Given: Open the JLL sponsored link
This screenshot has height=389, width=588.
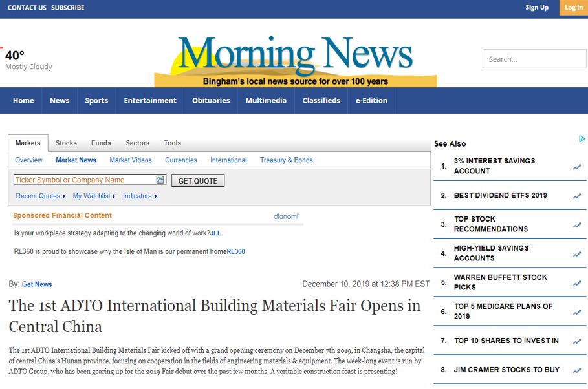Looking at the screenshot, I should (215, 233).
